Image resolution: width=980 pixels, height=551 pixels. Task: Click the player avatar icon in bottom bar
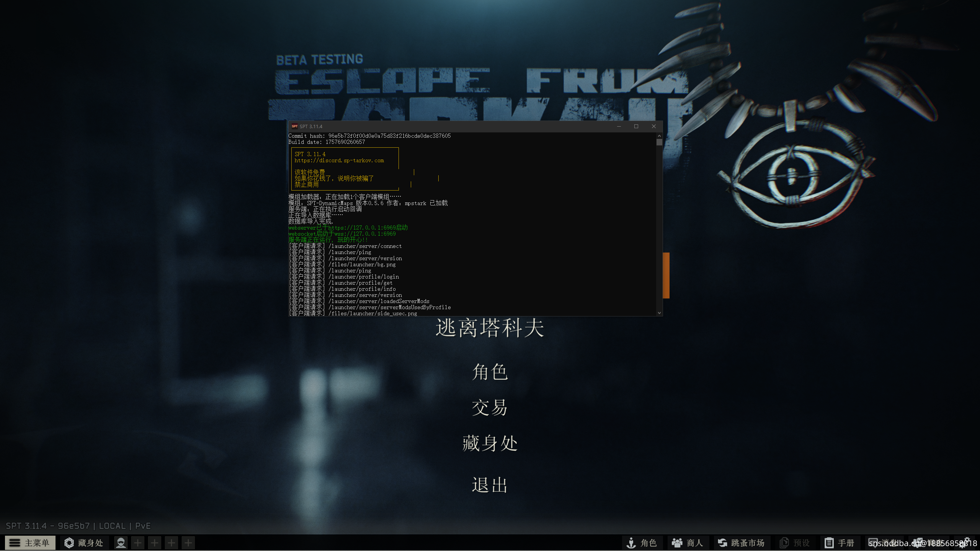click(x=121, y=543)
